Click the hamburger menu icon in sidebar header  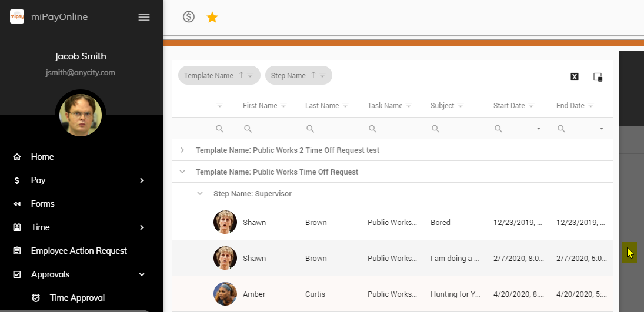[144, 17]
